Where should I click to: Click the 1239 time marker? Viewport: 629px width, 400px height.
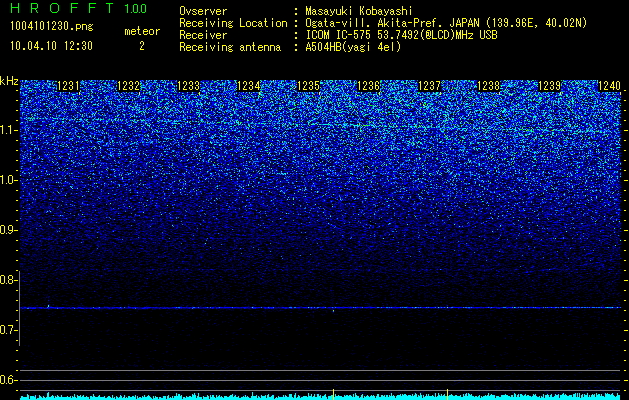pos(549,86)
